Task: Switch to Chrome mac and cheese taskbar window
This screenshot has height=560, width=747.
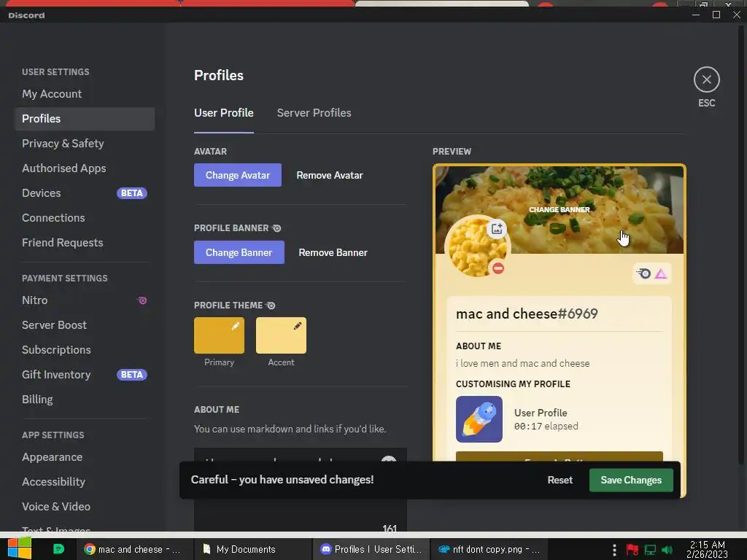Action: [135, 549]
